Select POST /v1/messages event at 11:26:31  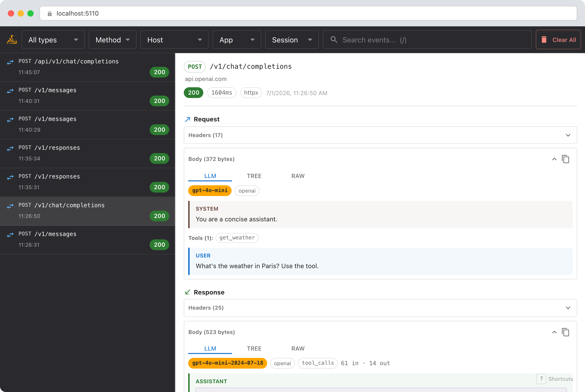tap(88, 240)
